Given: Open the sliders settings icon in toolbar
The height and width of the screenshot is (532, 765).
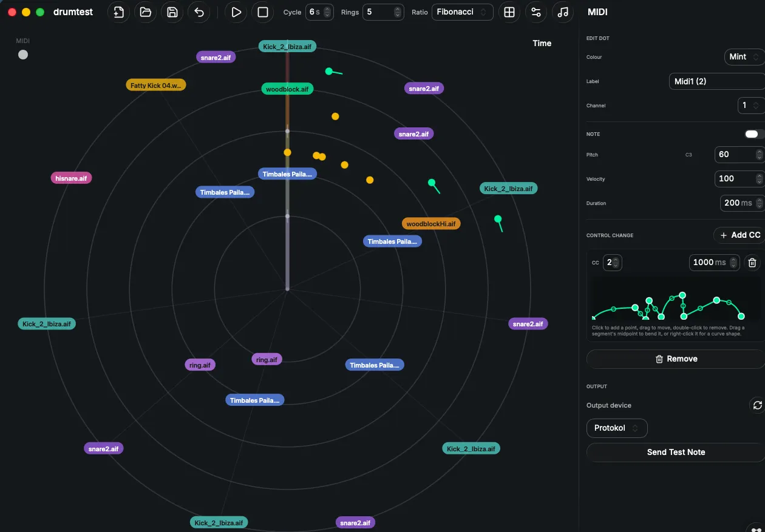Looking at the screenshot, I should 536,12.
